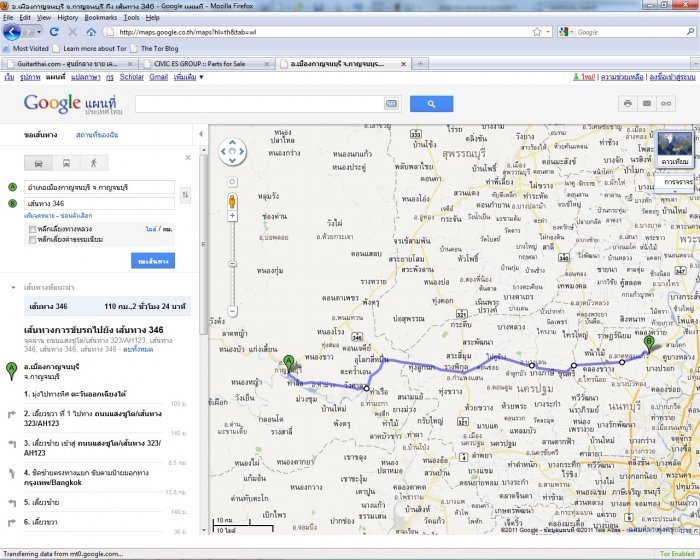Get the map link via chain icon

pyautogui.click(x=666, y=104)
